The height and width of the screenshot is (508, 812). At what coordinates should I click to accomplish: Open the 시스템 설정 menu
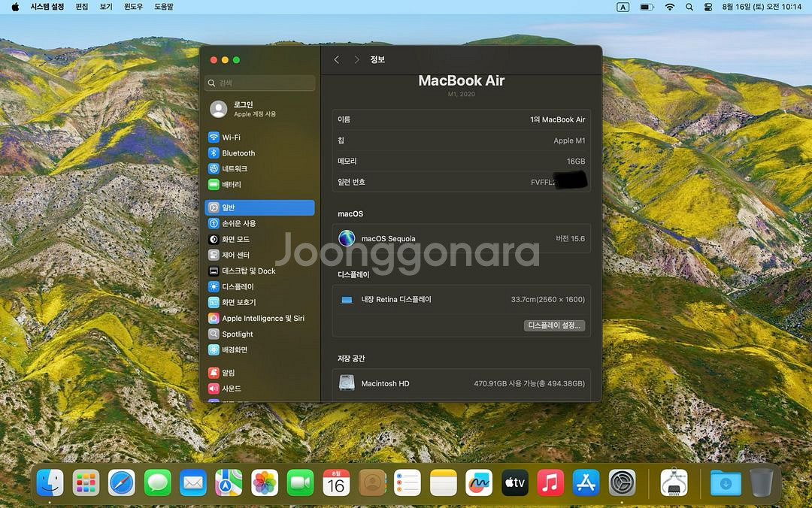[47, 7]
